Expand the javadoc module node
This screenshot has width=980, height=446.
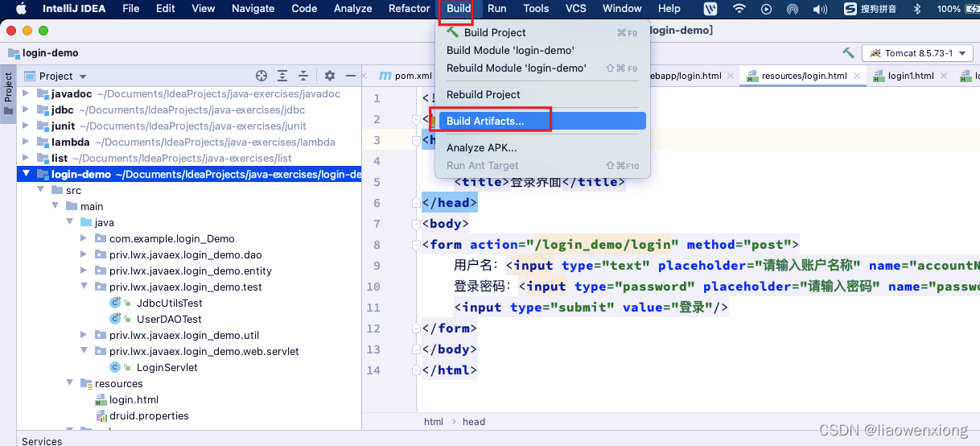tap(26, 93)
